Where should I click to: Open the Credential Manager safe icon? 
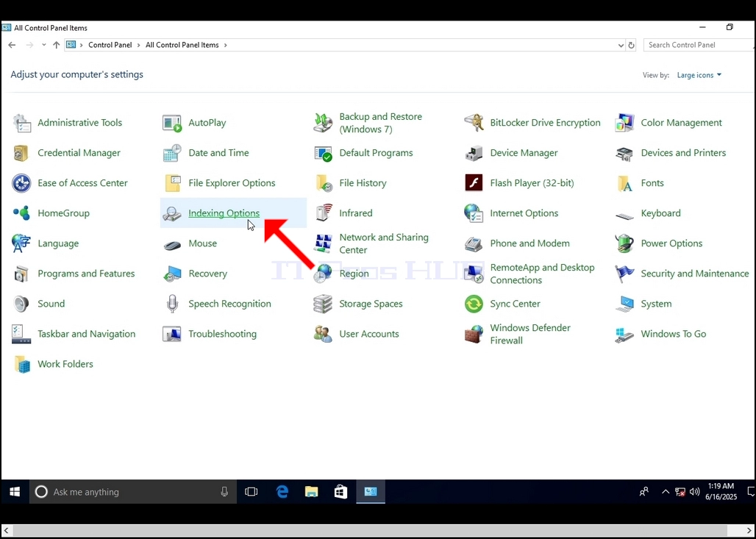coord(22,153)
